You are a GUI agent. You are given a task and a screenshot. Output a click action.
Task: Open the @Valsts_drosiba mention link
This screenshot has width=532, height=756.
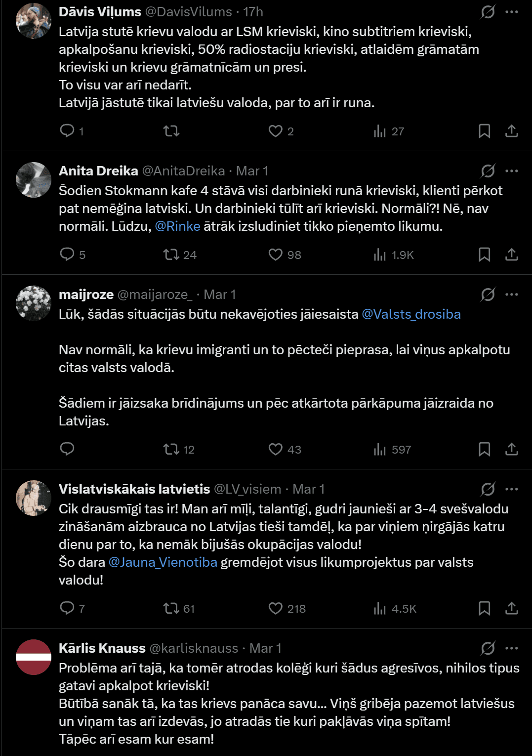[411, 314]
